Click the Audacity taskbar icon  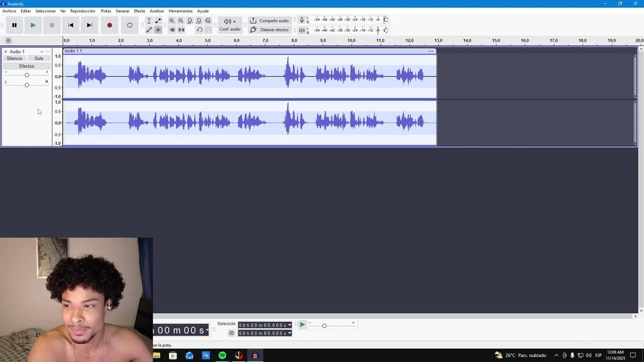click(255, 355)
